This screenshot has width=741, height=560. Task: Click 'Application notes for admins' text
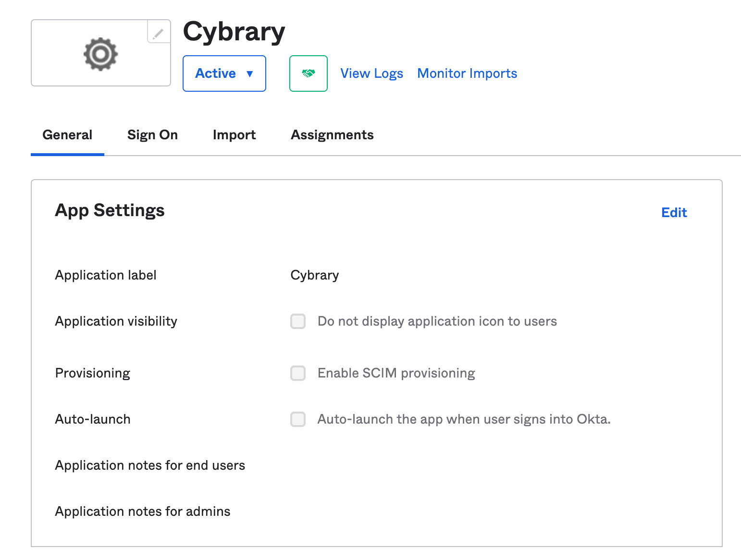click(143, 511)
